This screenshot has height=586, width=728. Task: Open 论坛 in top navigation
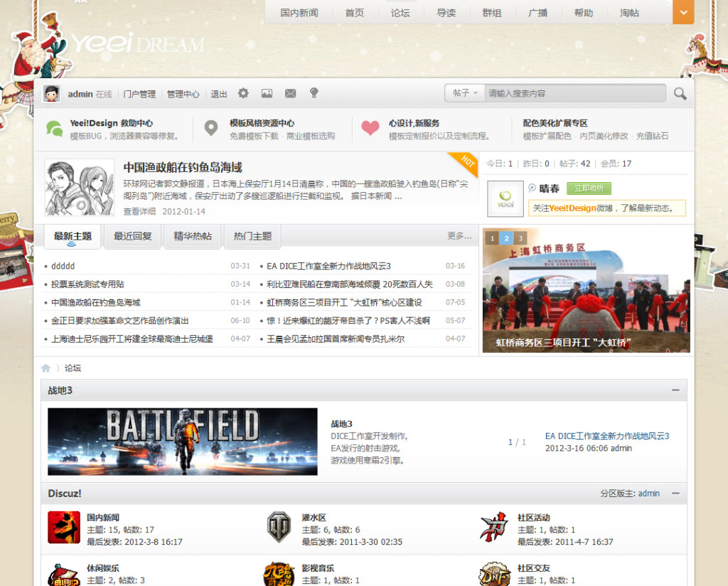coord(400,13)
